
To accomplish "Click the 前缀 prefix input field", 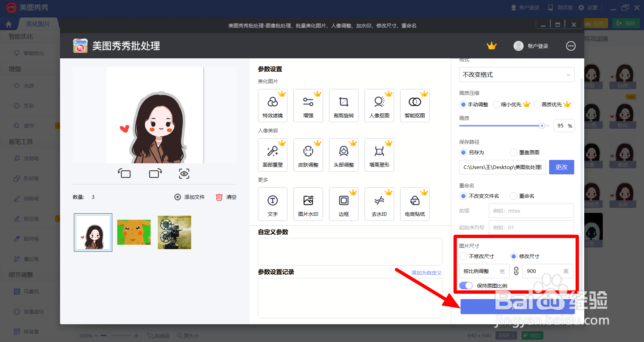I will 531,211.
